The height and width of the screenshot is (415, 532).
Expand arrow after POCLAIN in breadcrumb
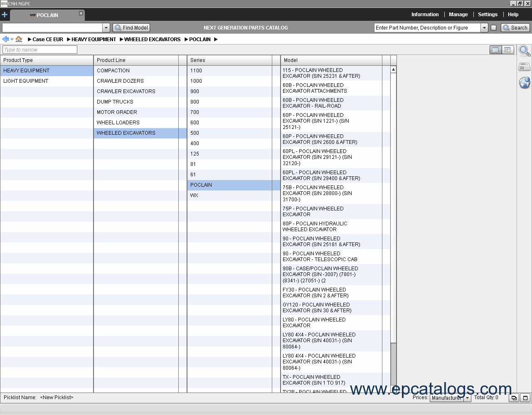pyautogui.click(x=216, y=40)
